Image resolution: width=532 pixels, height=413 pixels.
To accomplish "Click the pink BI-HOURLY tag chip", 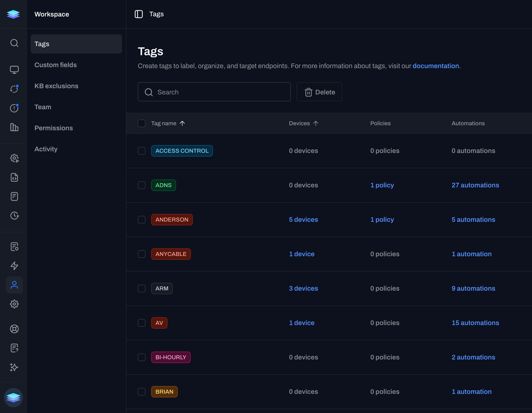I will (x=171, y=357).
